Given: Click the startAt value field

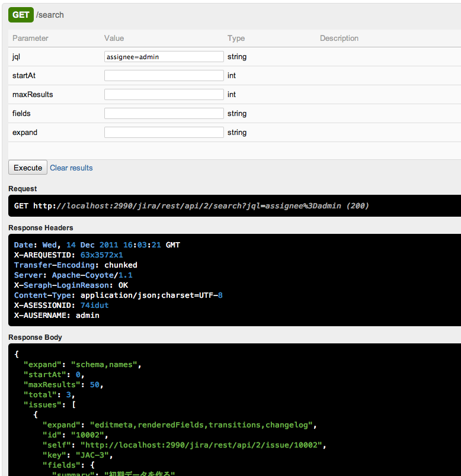Looking at the screenshot, I should pyautogui.click(x=164, y=76).
